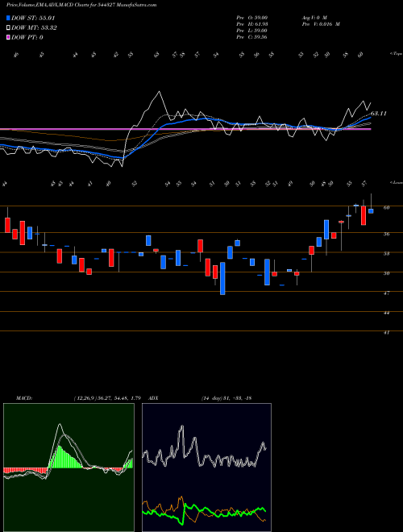The image size is (403, 532).
Task: Click the MACD panel title label
Action: click(x=23, y=398)
